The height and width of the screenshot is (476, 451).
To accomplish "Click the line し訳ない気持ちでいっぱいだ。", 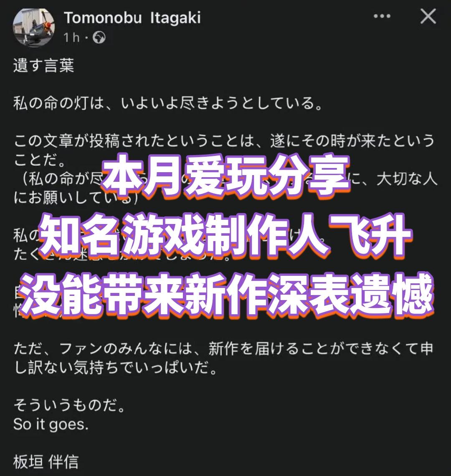I will click(x=116, y=368).
